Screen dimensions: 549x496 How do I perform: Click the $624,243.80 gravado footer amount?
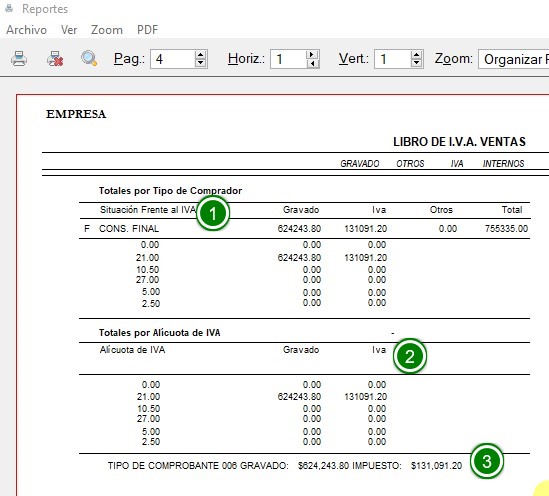pyautogui.click(x=323, y=466)
